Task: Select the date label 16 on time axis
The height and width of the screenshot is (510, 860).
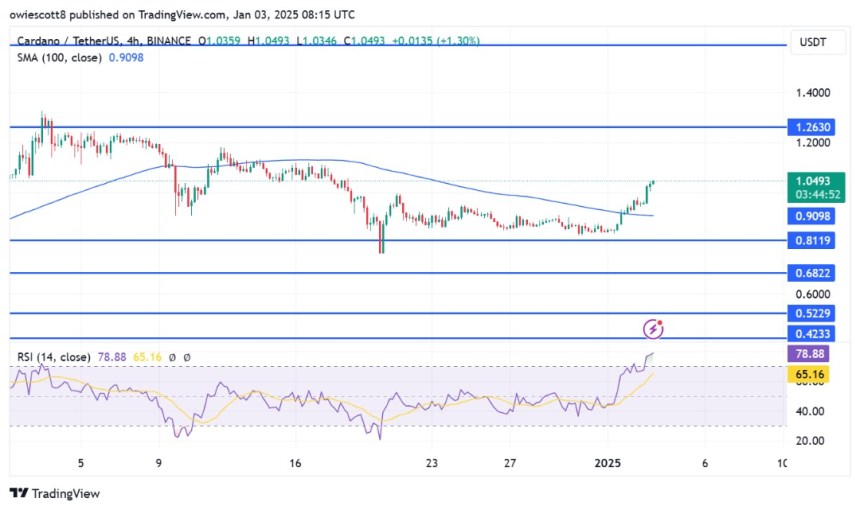Action: point(295,464)
